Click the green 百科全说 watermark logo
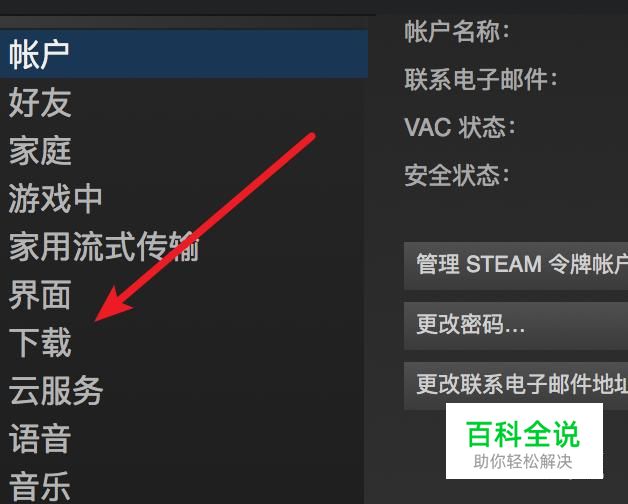 coord(523,434)
